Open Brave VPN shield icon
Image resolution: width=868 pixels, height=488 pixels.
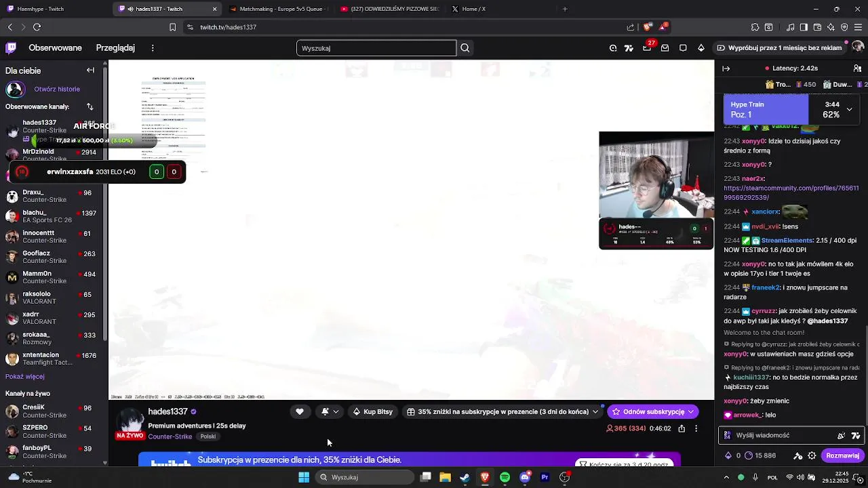[x=844, y=27]
